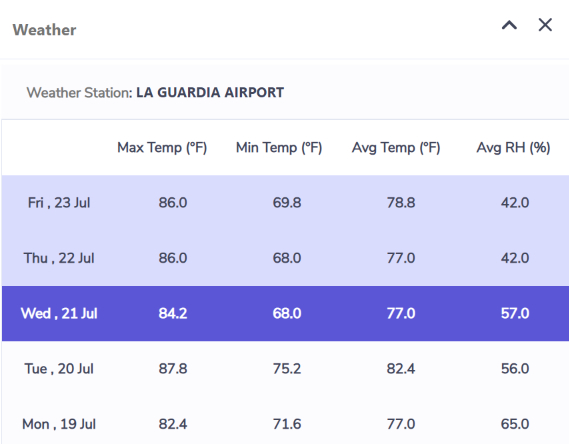
Task: Select the Fri, 23 Jul row
Action: tap(285, 203)
